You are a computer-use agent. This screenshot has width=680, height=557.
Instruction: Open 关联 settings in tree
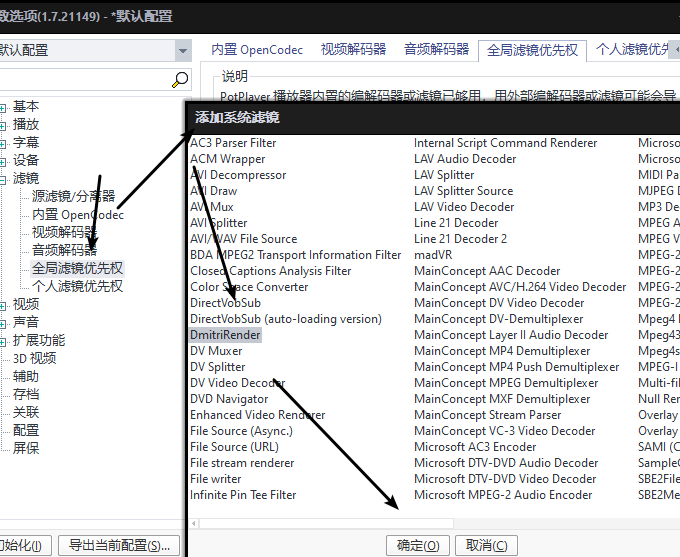(26, 412)
